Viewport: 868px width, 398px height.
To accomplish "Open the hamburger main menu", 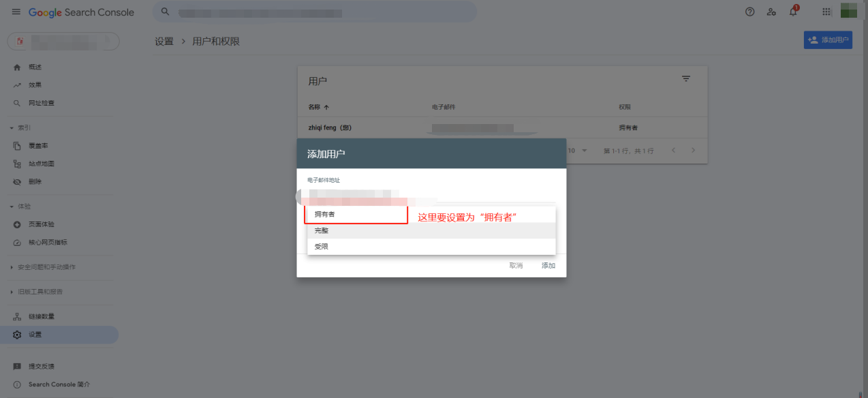I will point(16,12).
